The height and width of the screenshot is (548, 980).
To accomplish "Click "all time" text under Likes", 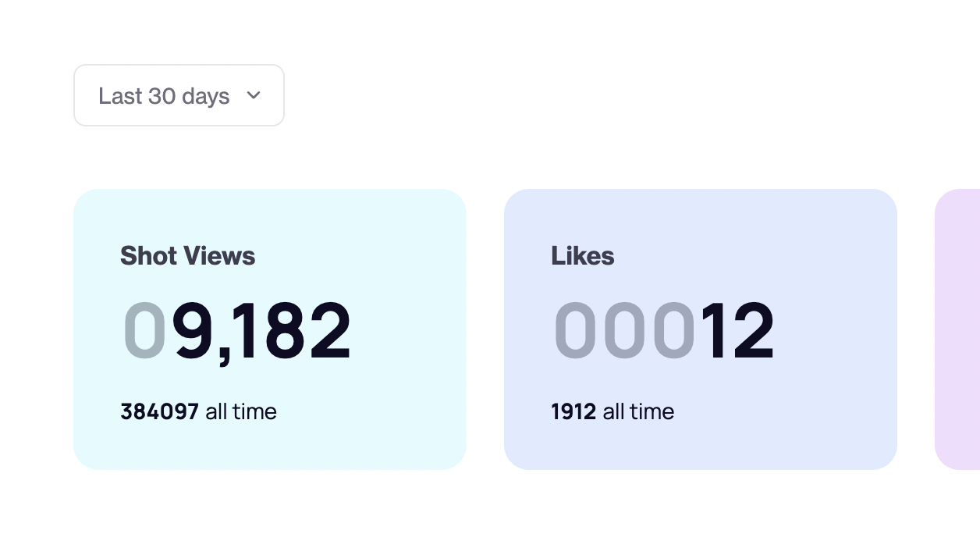I will click(638, 411).
